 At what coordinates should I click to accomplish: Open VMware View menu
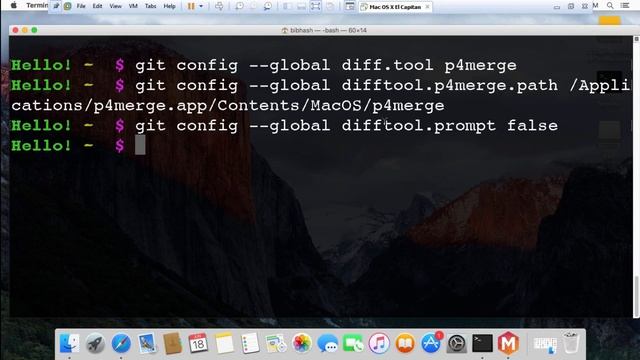click(x=116, y=6)
